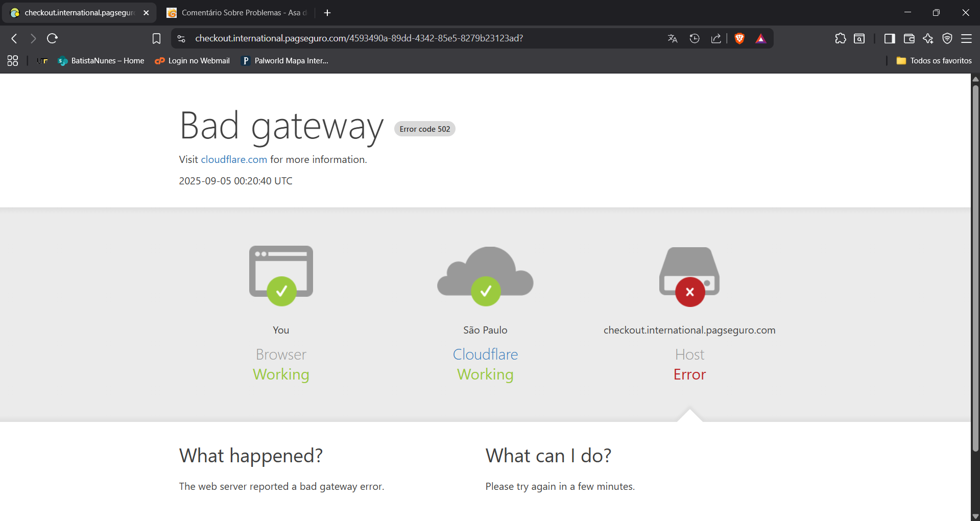Open the search tabs toolbar icon

tap(859, 38)
